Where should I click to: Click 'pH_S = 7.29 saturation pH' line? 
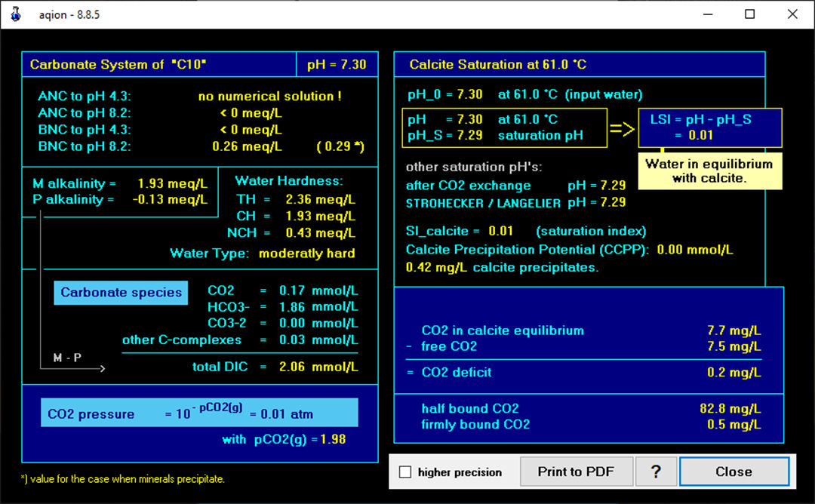[x=495, y=136]
